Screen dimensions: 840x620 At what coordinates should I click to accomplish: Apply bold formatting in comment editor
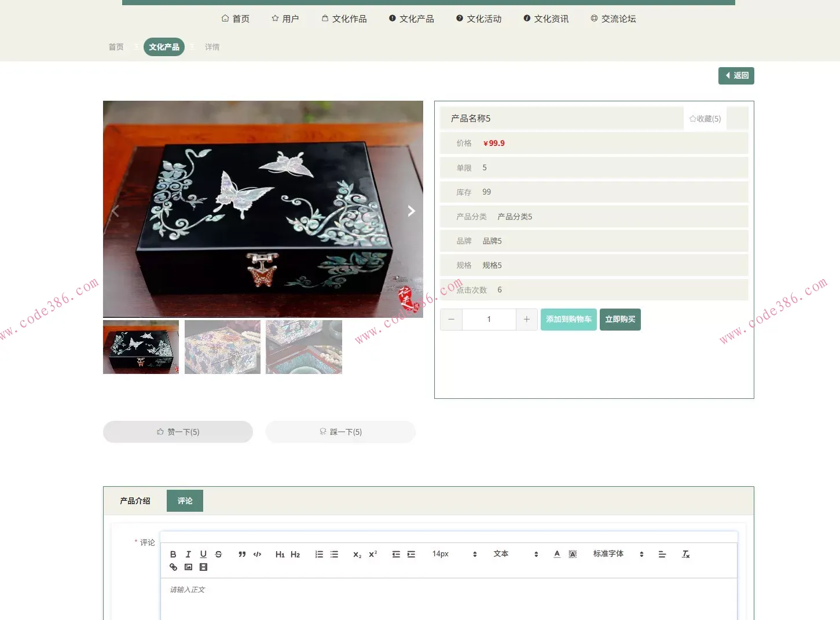coord(173,554)
